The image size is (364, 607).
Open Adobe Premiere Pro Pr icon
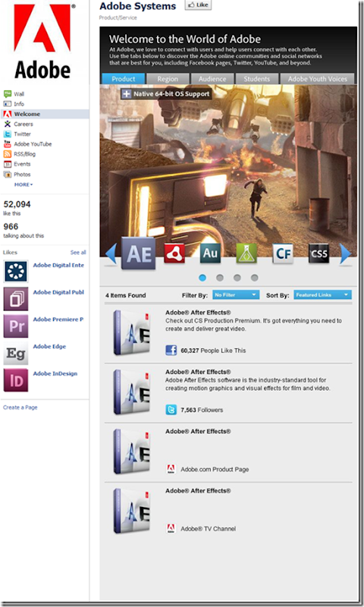pos(16,326)
